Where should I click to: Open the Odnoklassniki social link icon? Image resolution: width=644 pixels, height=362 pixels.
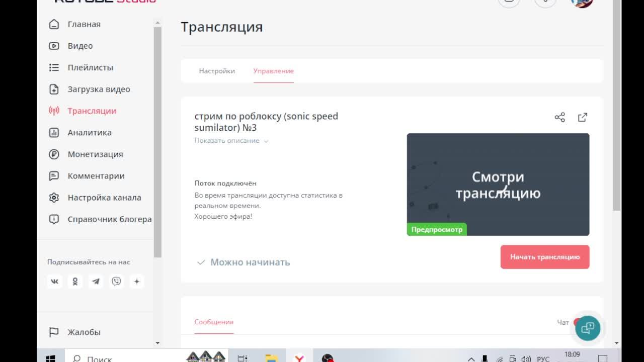[x=75, y=282]
